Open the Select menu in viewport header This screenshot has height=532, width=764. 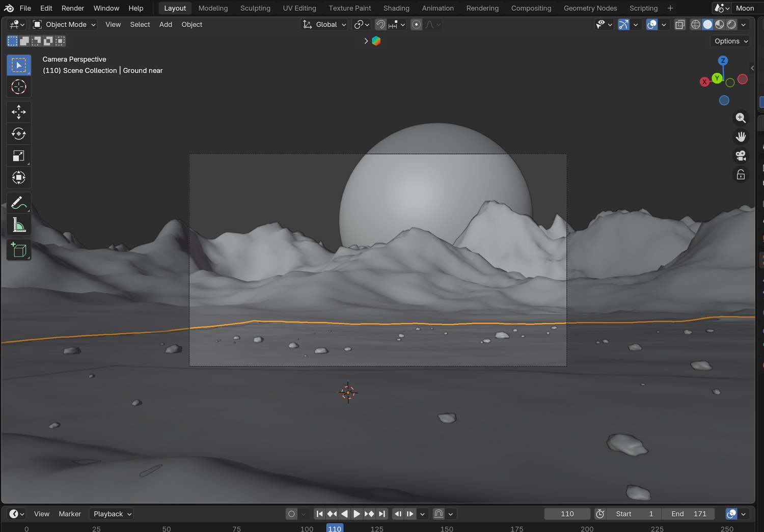140,24
